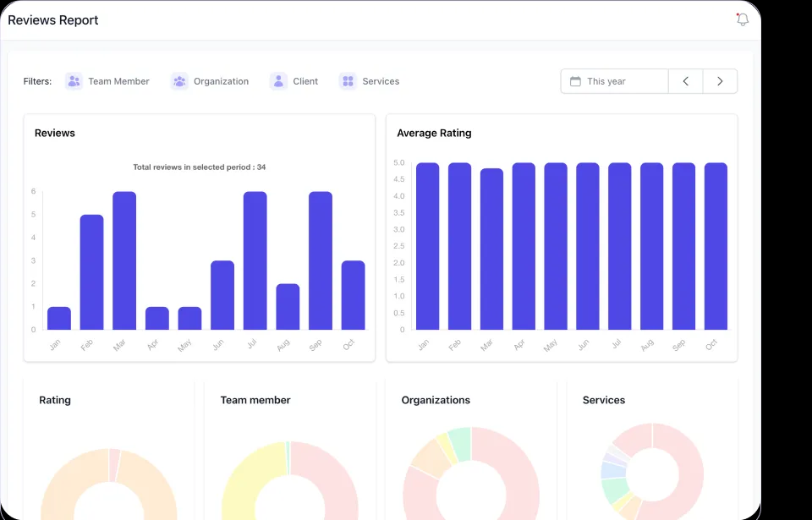
Task: Click the Organizations donut chart heading
Action: point(436,400)
